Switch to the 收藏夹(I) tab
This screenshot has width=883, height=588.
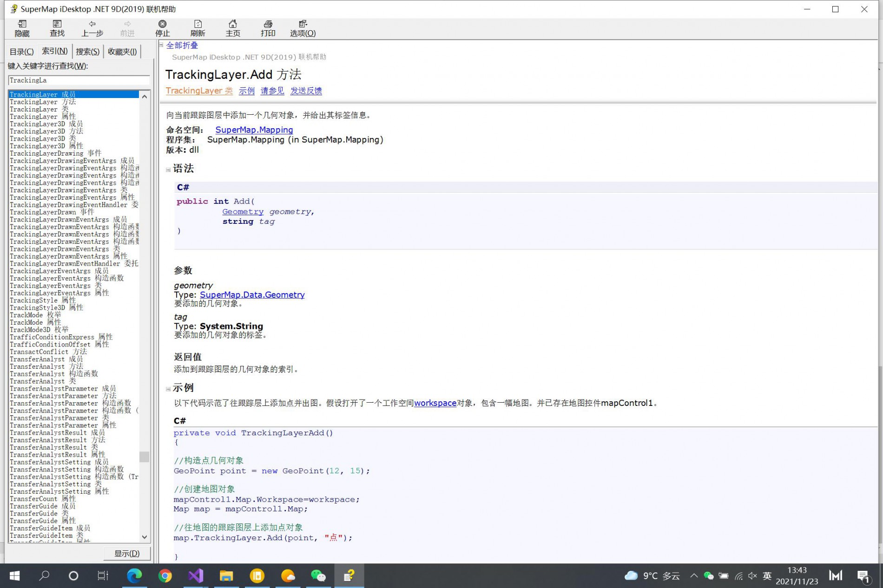pos(122,52)
